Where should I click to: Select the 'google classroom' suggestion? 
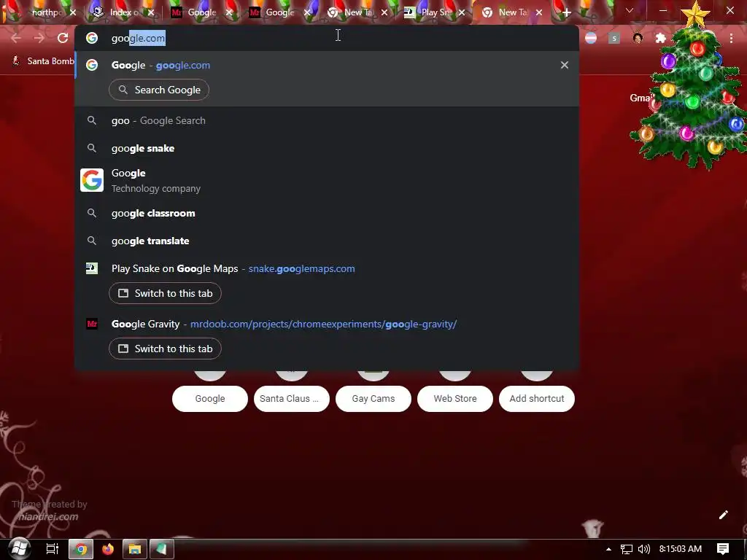[x=326, y=213]
